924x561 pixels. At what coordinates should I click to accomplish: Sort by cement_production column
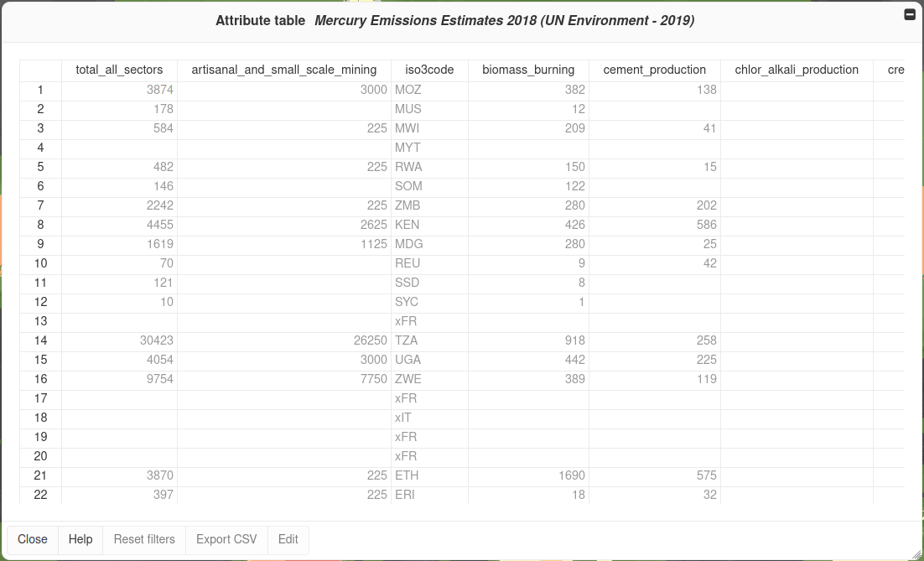pos(655,70)
